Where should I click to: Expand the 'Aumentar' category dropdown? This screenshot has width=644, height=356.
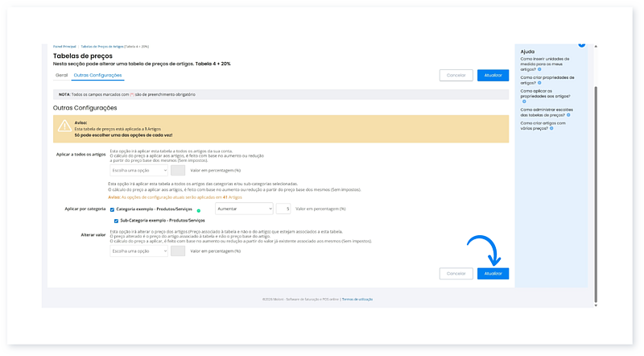click(x=243, y=209)
